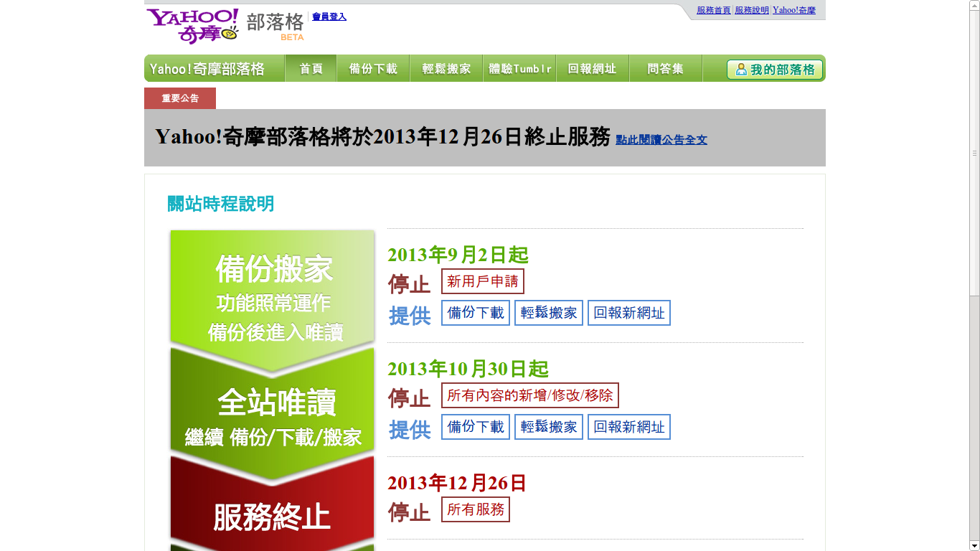
Task: Click the 2013年9月2日起 date heading
Action: tap(458, 255)
